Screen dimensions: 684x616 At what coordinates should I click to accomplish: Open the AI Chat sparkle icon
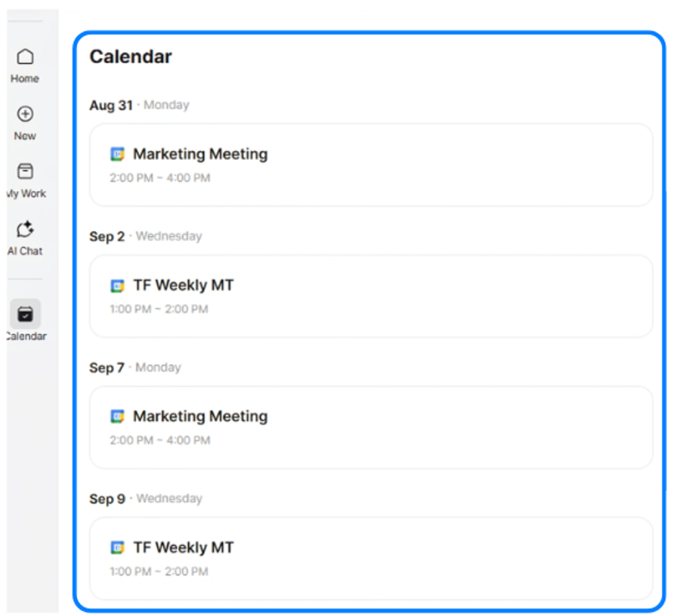point(25,229)
